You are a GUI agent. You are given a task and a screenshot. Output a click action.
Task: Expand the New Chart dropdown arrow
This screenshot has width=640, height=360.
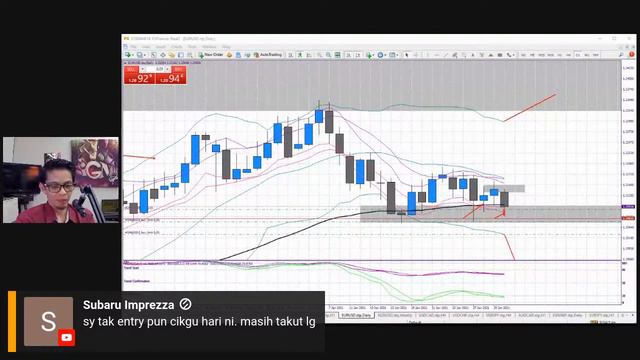pos(133,55)
